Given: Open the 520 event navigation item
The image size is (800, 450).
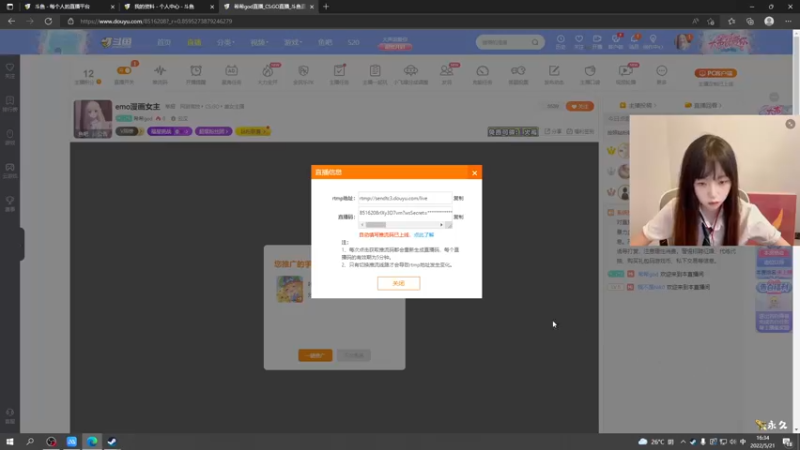Looking at the screenshot, I should point(354,42).
